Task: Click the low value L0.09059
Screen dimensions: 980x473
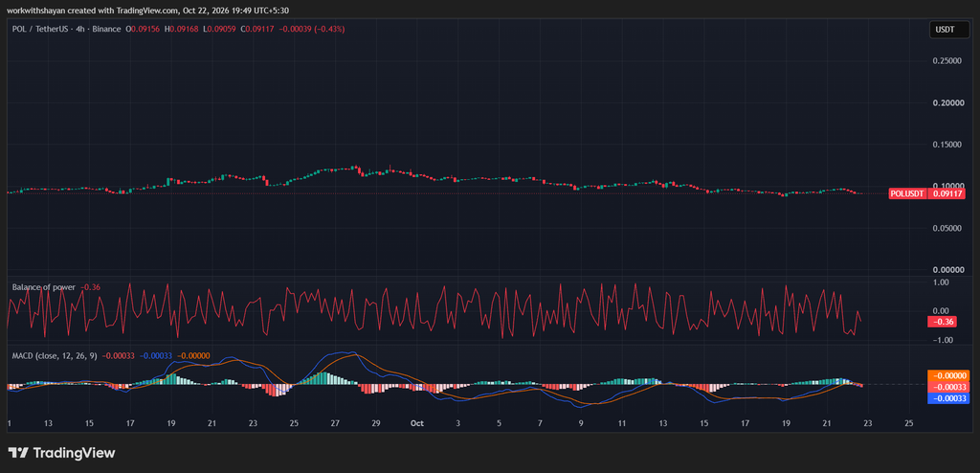Action: point(219,30)
